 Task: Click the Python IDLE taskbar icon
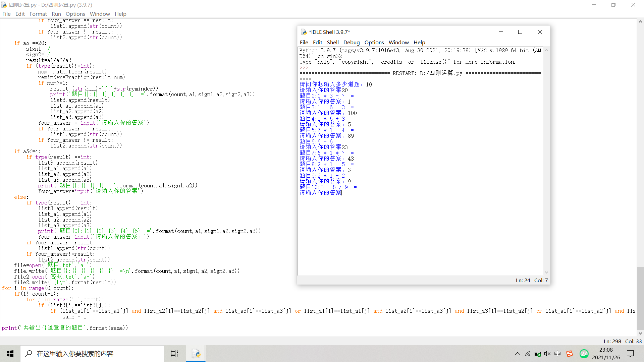pyautogui.click(x=196, y=354)
